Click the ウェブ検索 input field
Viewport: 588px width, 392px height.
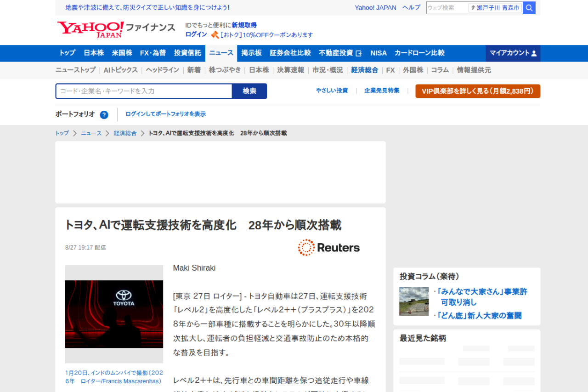coord(447,8)
